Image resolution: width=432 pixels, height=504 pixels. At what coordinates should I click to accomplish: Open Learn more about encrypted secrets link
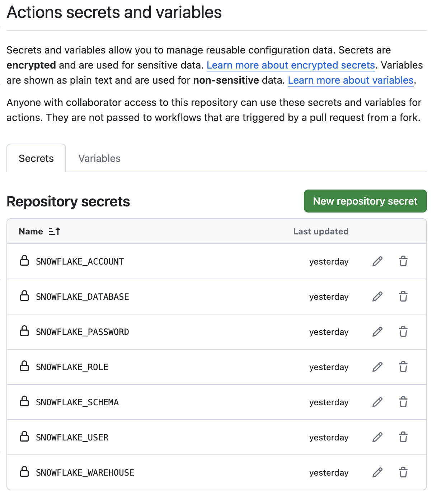coord(291,65)
